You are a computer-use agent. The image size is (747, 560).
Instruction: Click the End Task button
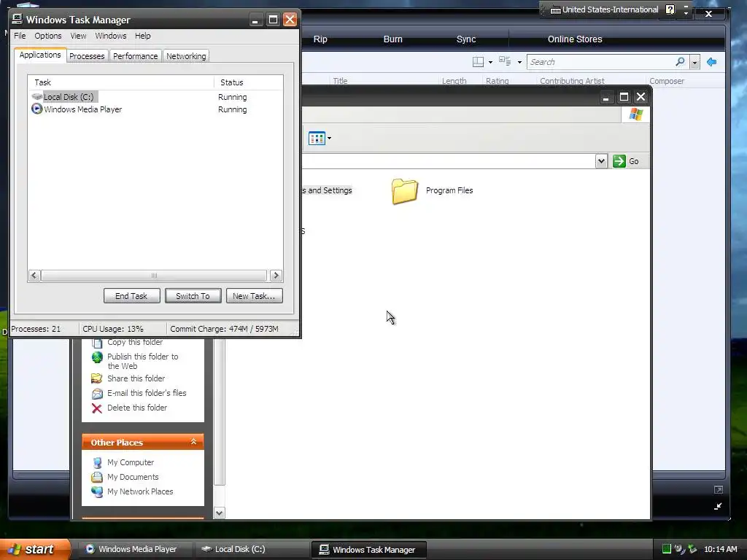pos(131,296)
